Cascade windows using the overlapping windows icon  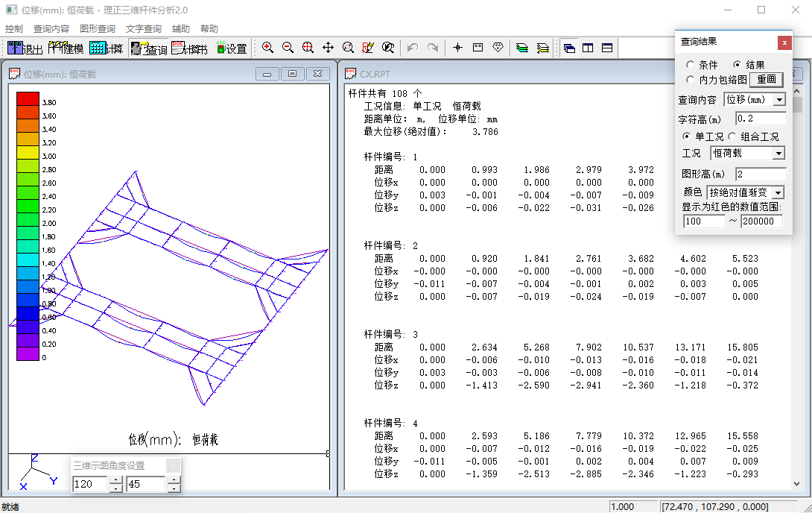pos(569,48)
